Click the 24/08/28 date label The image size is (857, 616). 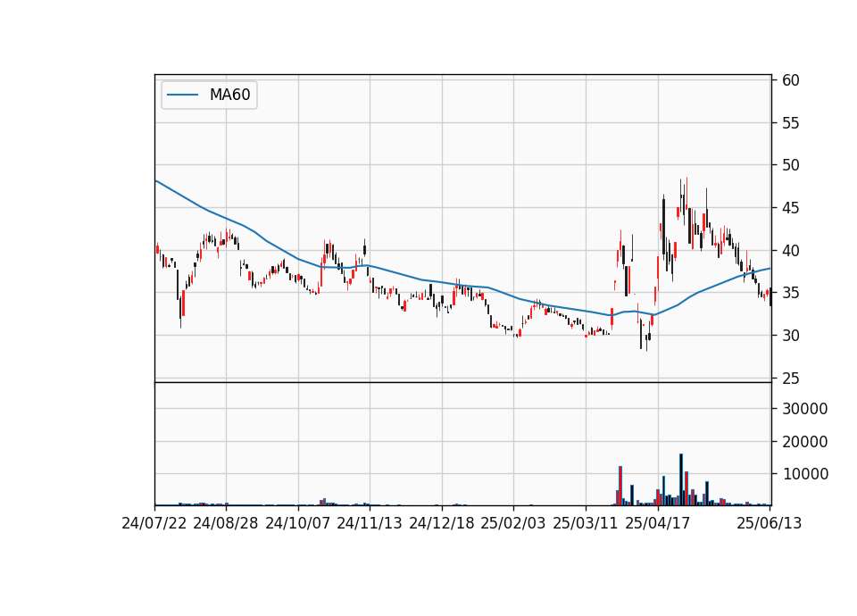226,523
